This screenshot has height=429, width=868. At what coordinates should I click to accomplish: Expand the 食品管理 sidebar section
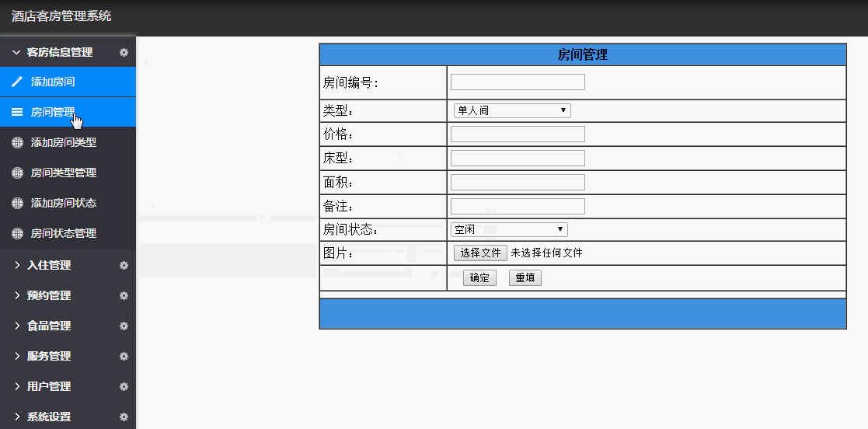(x=48, y=326)
